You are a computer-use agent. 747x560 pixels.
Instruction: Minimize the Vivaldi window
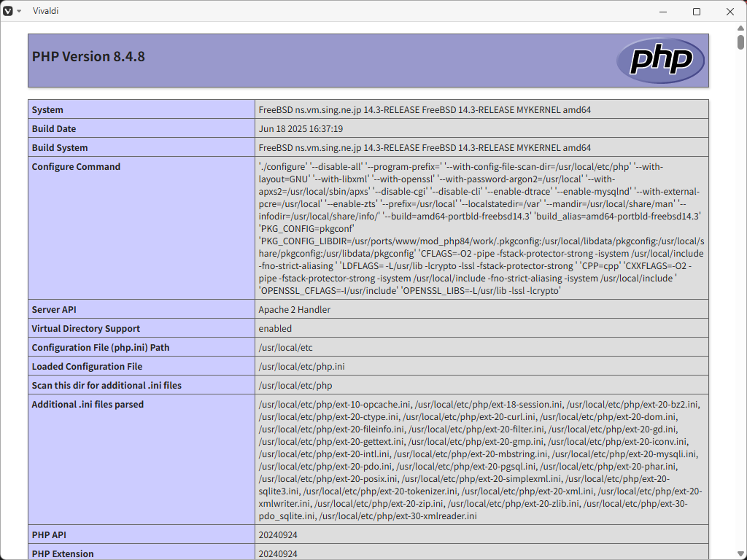[x=663, y=12]
